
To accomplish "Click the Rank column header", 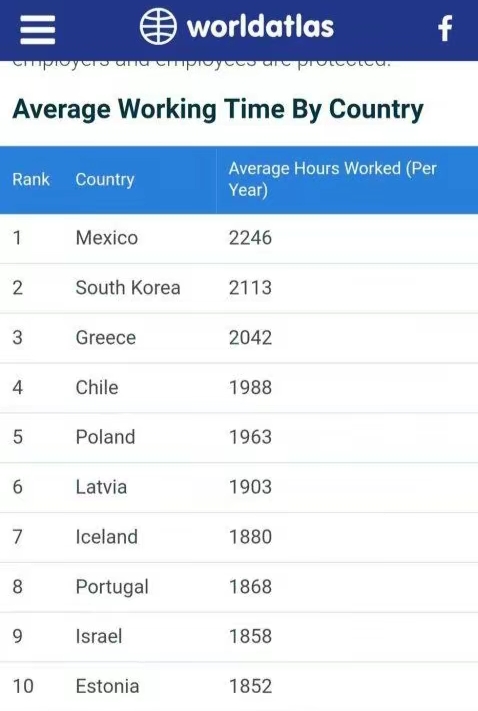I will point(31,180).
